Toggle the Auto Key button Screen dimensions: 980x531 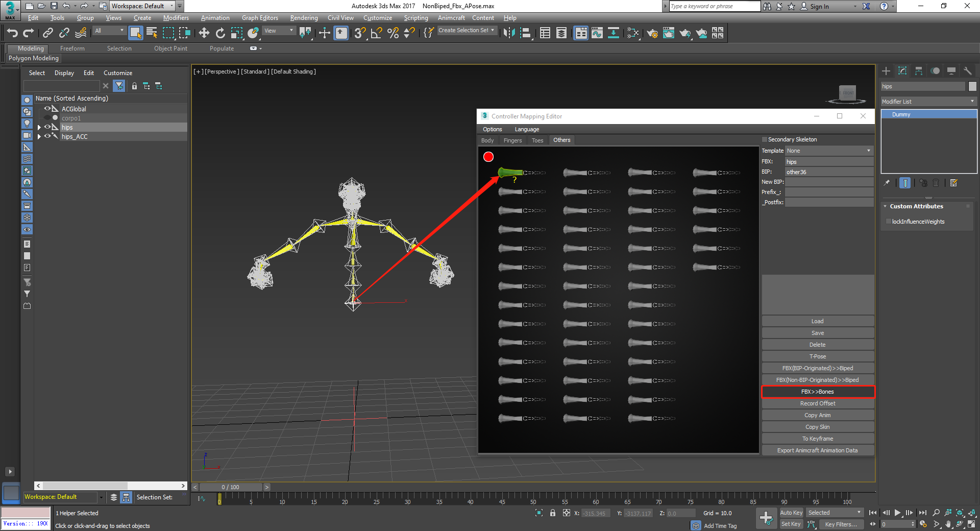[791, 513]
